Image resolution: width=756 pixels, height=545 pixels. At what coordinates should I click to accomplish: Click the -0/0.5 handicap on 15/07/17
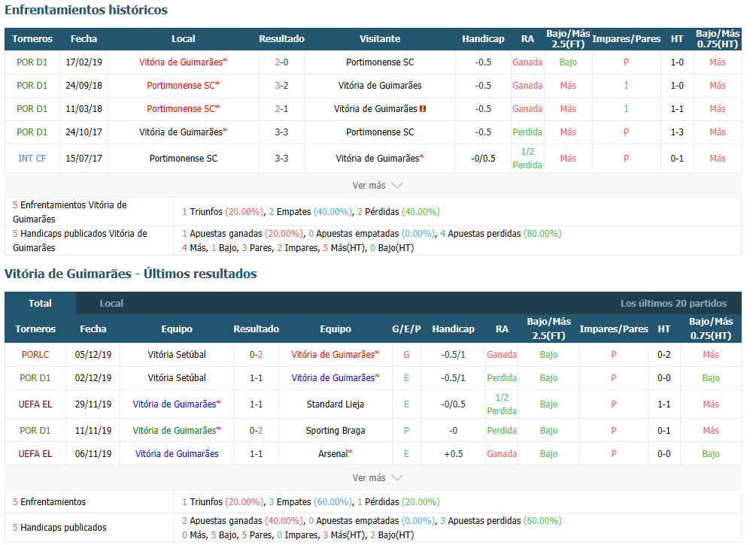pyautogui.click(x=483, y=159)
